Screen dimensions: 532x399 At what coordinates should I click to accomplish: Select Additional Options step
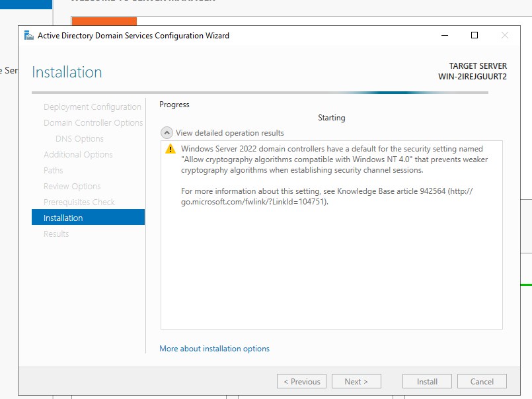click(78, 155)
